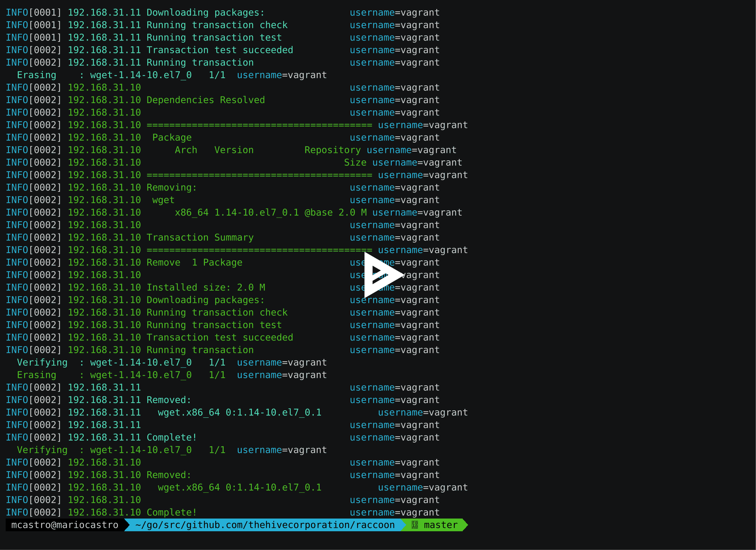The height and width of the screenshot is (550, 756).
Task: Click the mcastro@mariocastro prompt segment
Action: 65,525
